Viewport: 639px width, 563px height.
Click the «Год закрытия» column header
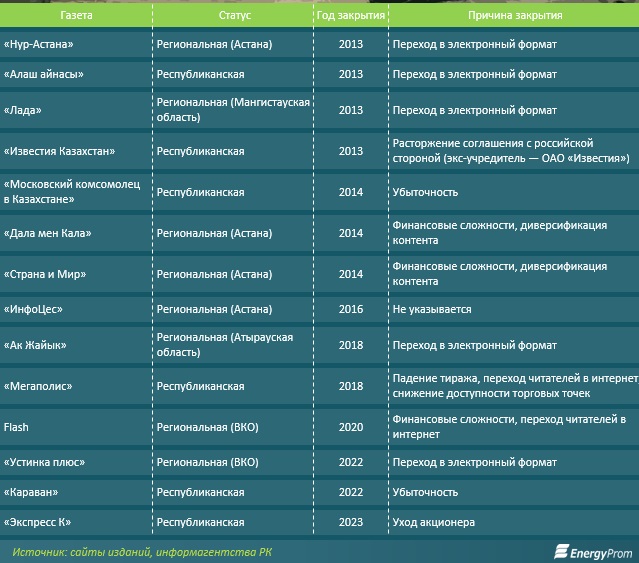click(x=351, y=15)
